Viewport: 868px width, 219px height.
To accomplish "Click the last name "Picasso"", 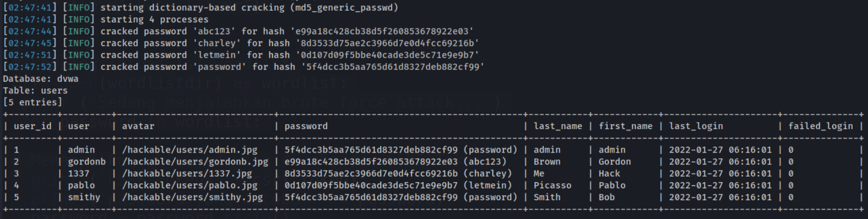I will coord(553,185).
